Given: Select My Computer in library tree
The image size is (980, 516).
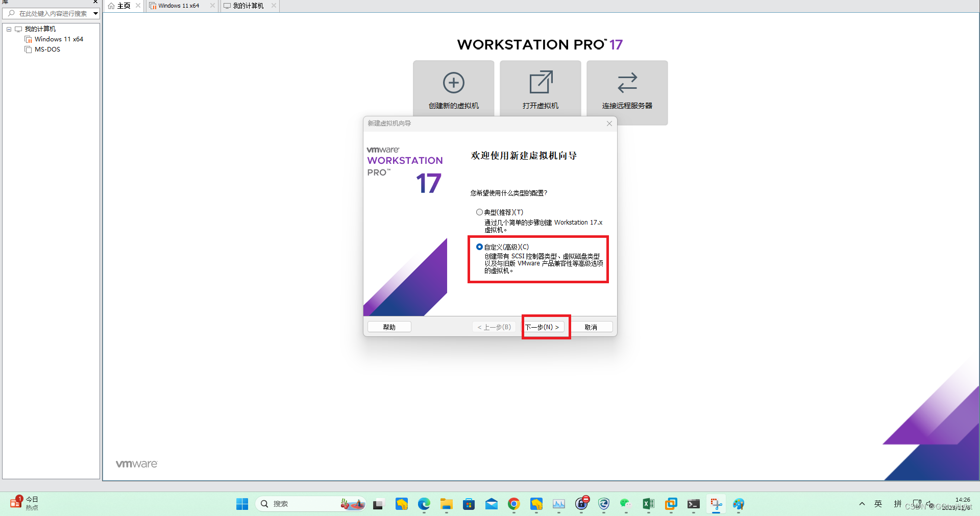Looking at the screenshot, I should (40, 29).
